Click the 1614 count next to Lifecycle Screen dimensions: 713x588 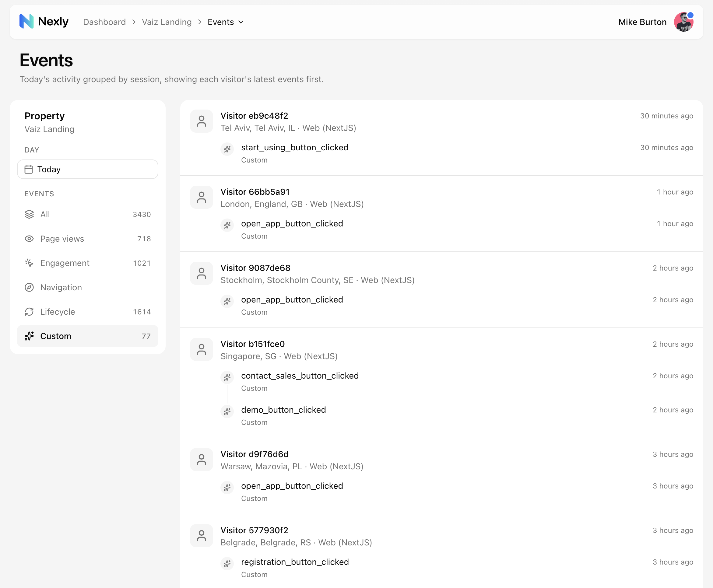(142, 312)
